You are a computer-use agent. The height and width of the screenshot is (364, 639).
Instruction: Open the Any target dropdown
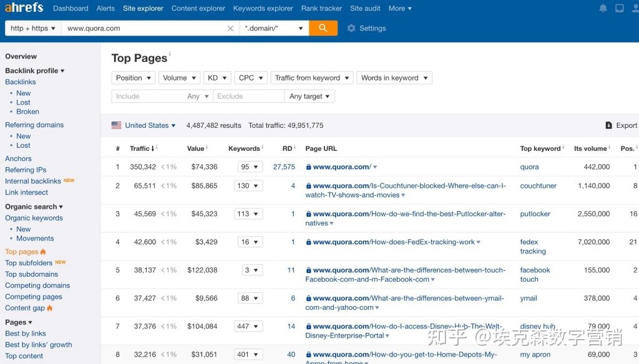(310, 96)
